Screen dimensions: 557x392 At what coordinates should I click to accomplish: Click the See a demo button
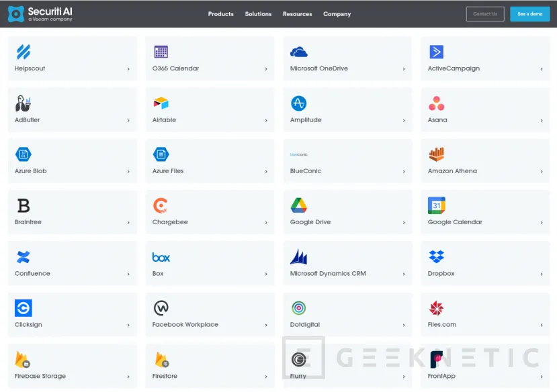pos(529,14)
